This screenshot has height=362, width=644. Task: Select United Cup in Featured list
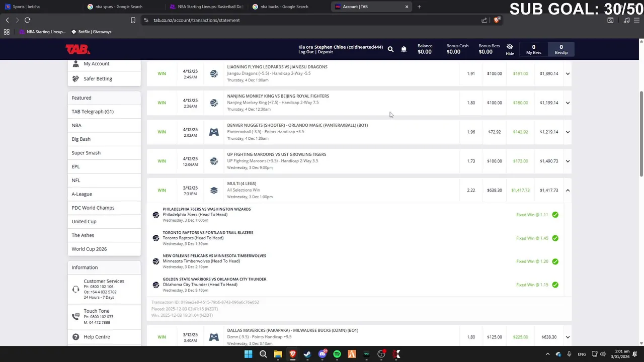coord(84,221)
